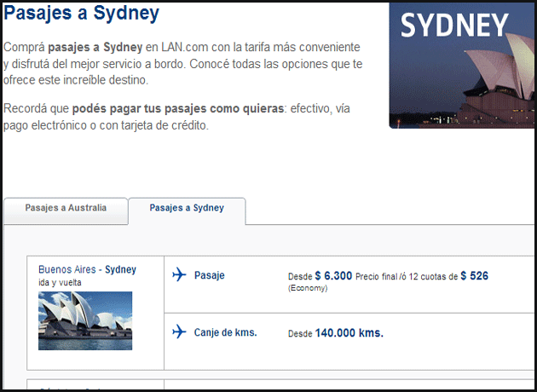
Task: Click the Pasaje fare label
Action: (x=210, y=275)
